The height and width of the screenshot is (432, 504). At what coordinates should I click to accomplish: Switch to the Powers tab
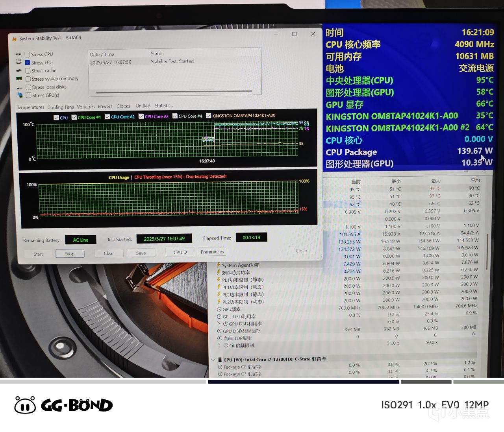pos(105,106)
